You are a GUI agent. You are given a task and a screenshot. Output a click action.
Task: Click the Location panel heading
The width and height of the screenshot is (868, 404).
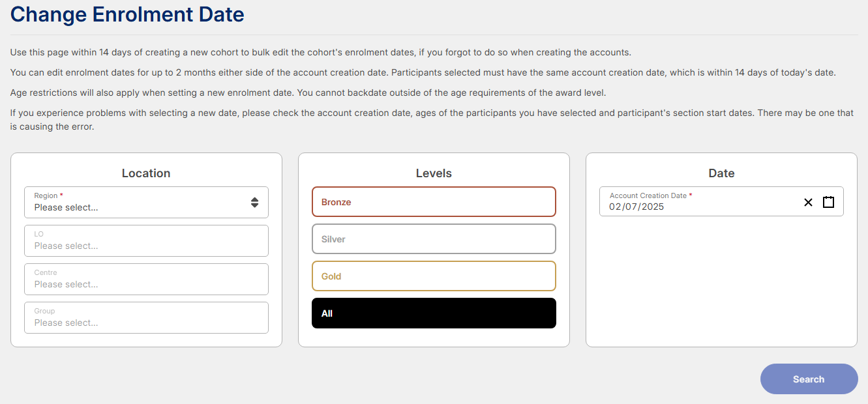(146, 173)
